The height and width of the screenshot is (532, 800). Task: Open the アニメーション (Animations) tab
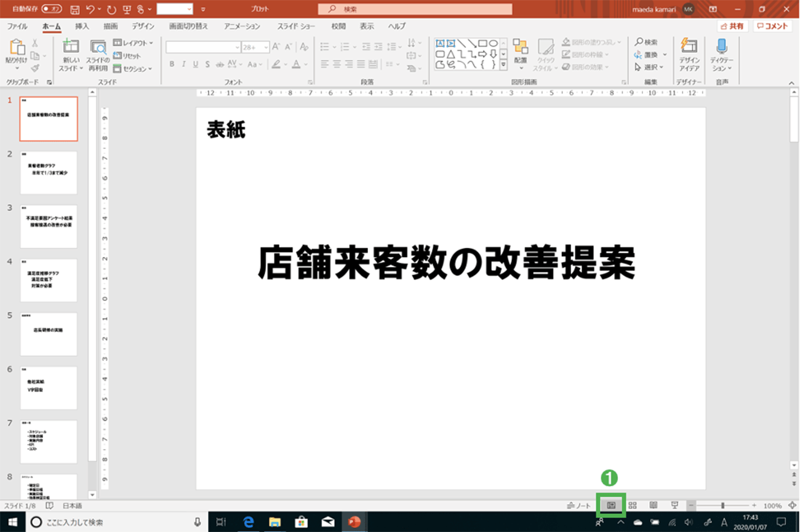[x=242, y=26]
